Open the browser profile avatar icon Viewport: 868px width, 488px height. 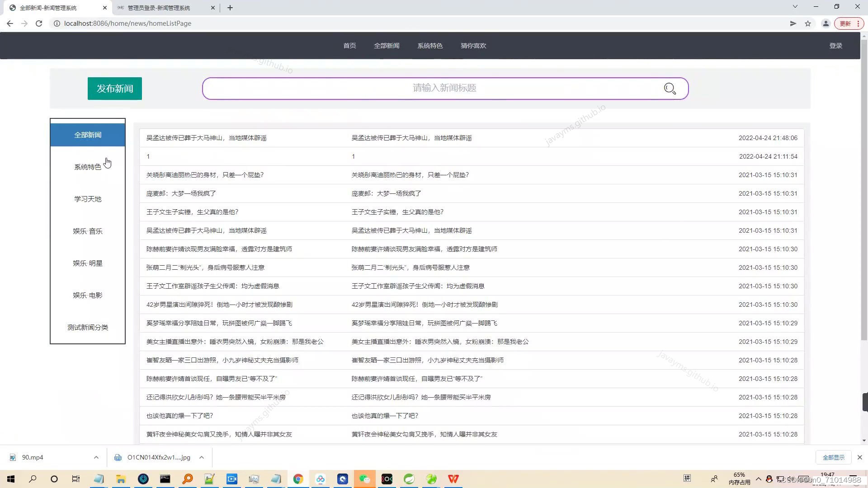826,23
